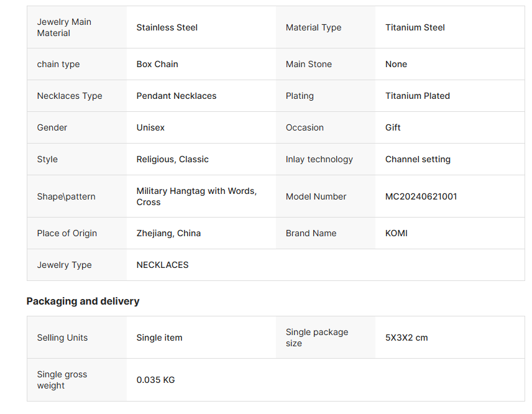Click the 0.035 KG gross weight
The image size is (532, 414).
155,380
